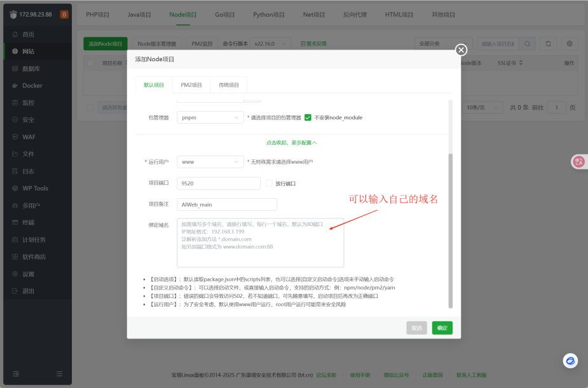Open the 使用手册 footer link
This screenshot has width=588, height=388.
pos(360,375)
